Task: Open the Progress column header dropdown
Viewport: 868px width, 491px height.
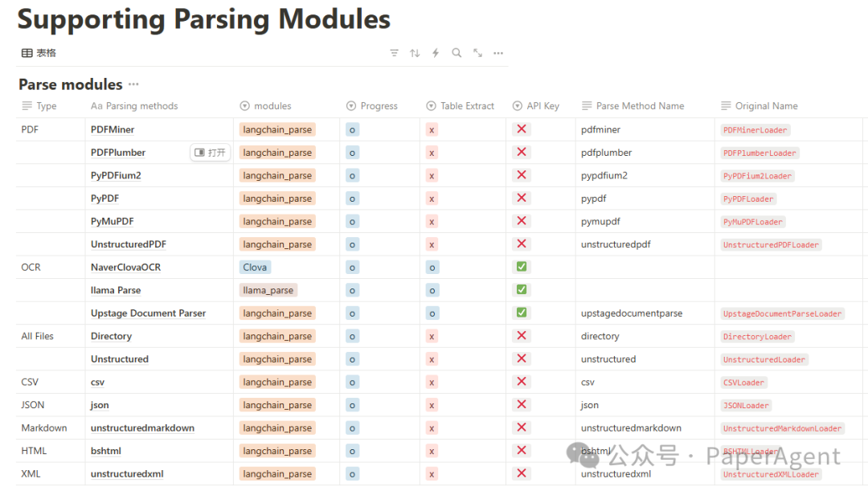Action: [372, 106]
